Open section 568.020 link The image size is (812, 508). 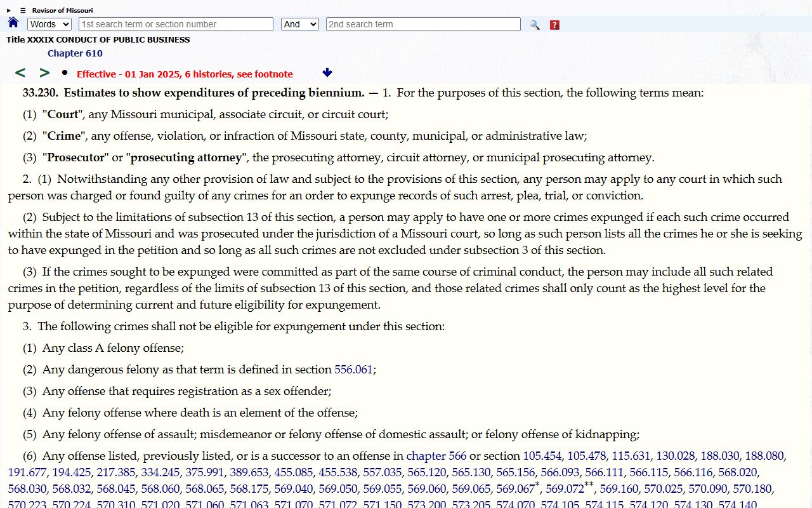click(738, 472)
